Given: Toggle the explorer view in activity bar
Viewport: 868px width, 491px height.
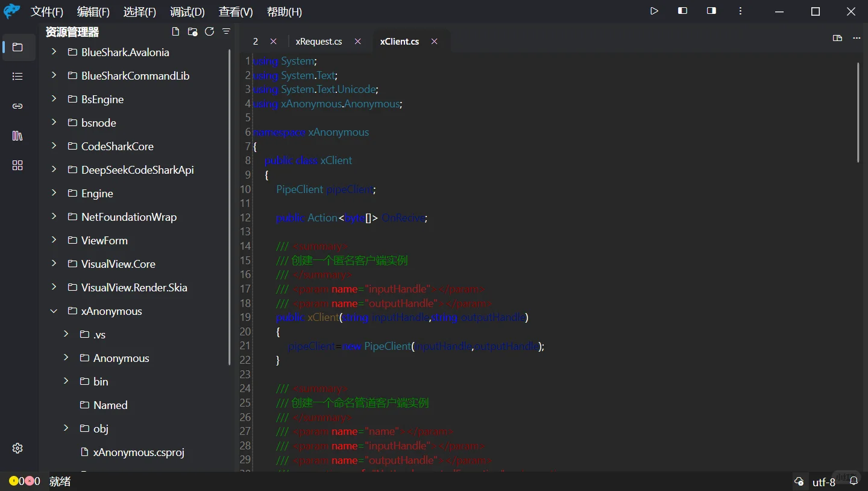Looking at the screenshot, I should point(17,47).
